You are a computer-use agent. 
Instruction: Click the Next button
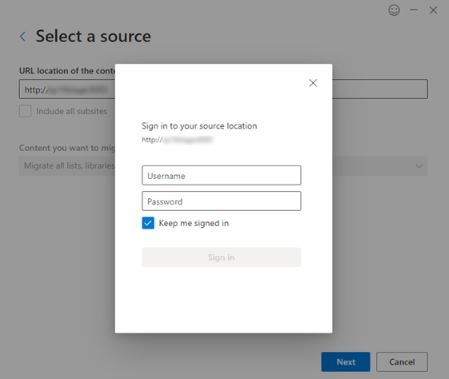[x=346, y=362]
